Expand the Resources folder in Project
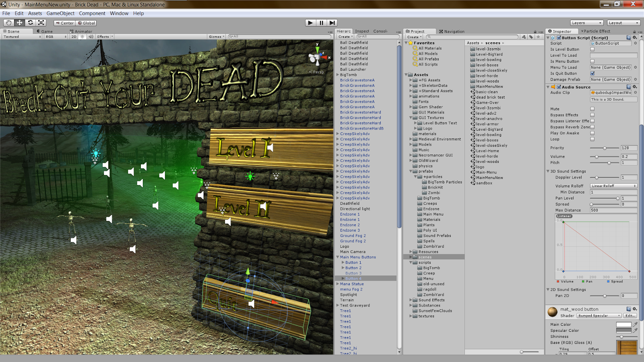This screenshot has width=644, height=362. (411, 252)
